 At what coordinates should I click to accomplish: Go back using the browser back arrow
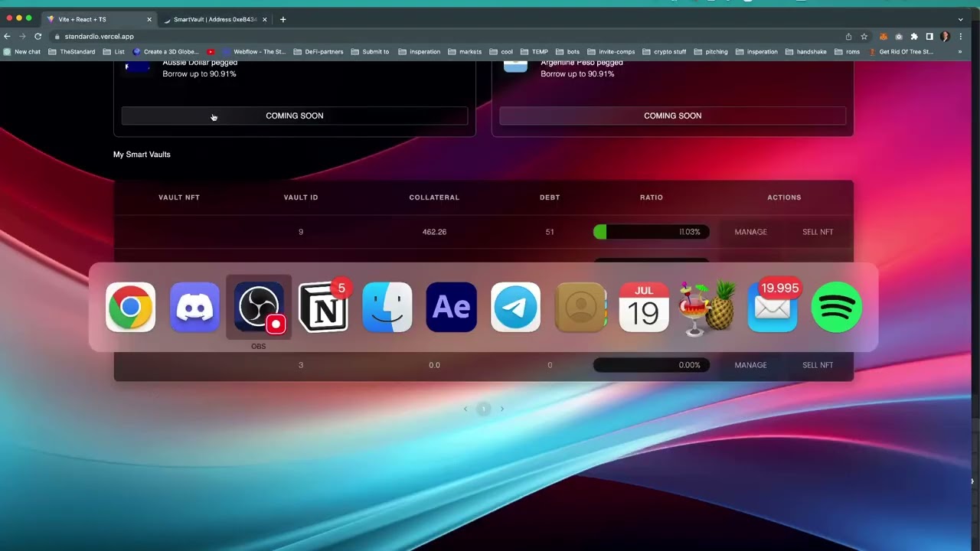click(7, 36)
